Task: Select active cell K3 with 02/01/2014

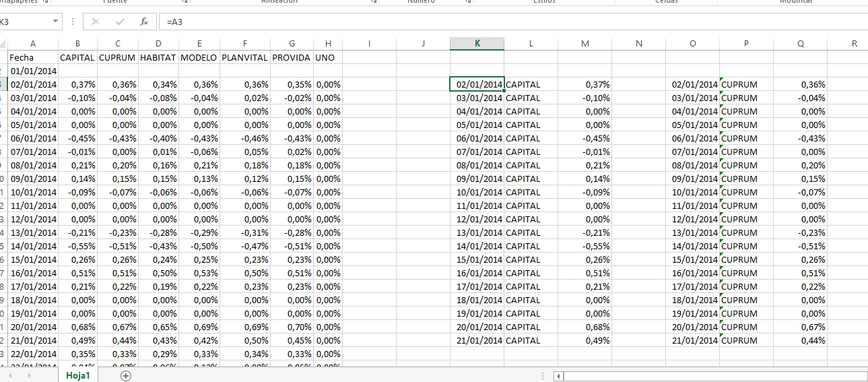Action: pos(477,84)
